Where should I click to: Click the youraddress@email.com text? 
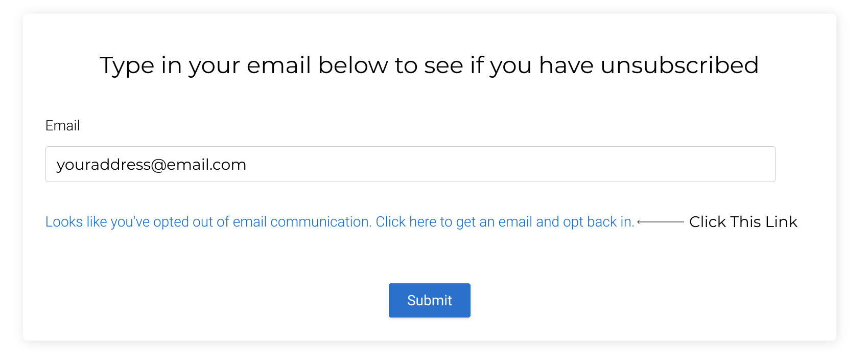151,165
